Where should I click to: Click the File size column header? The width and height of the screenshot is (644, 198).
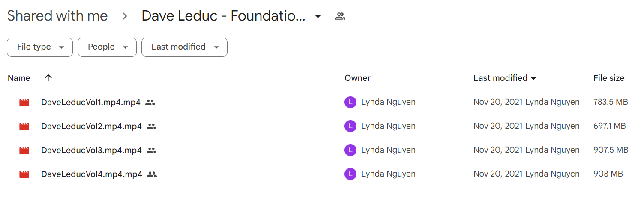pyautogui.click(x=609, y=78)
